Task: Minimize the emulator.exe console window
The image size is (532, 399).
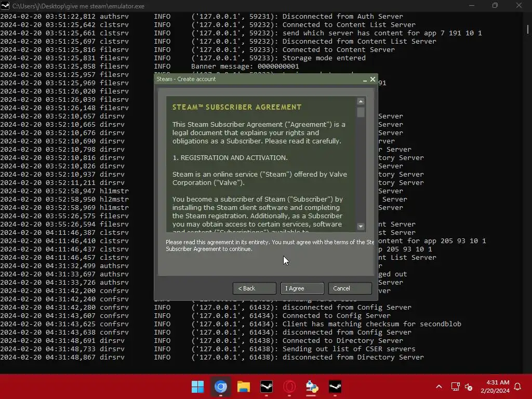Action: click(472, 5)
